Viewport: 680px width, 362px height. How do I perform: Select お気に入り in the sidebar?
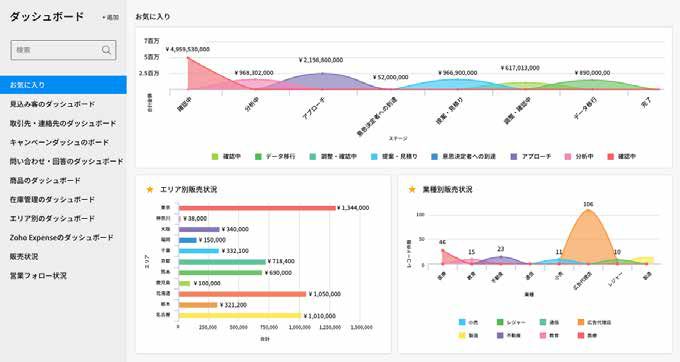(63, 85)
